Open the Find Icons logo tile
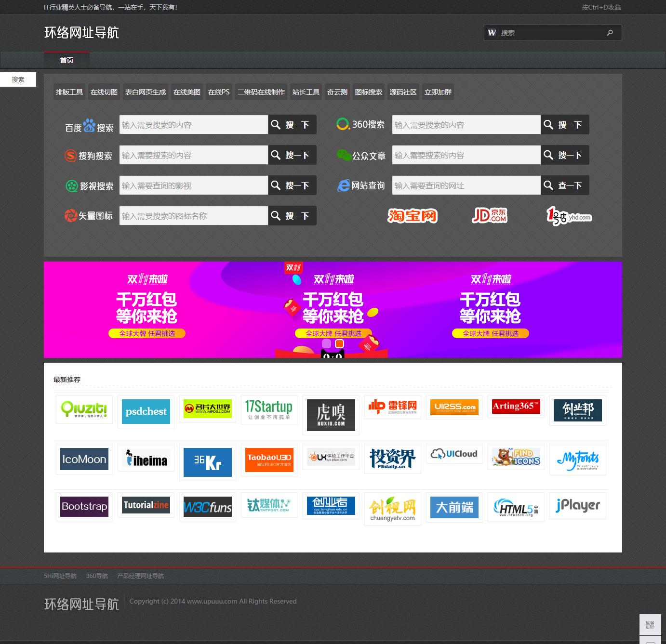 pos(516,457)
